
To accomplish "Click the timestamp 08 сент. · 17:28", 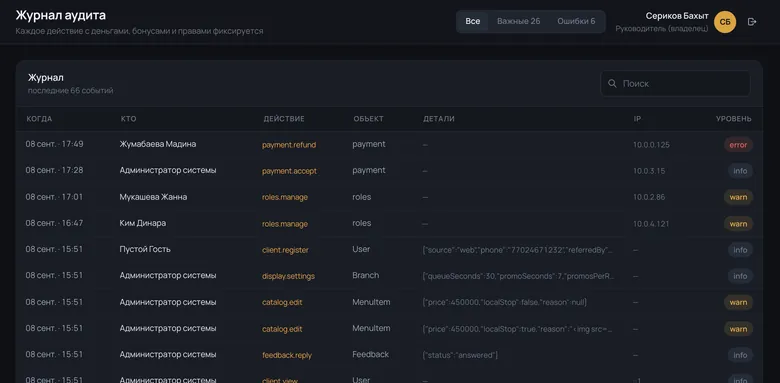I will point(55,170).
